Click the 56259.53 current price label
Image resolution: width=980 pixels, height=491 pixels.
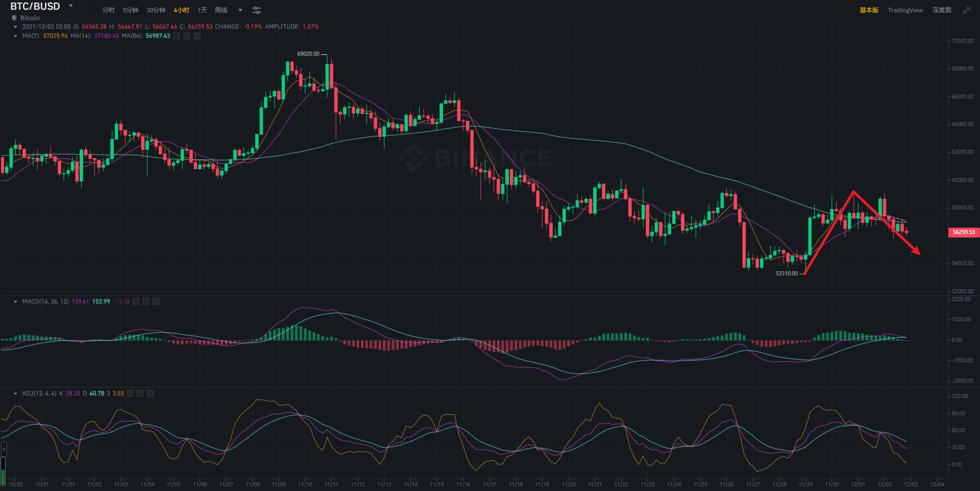coord(963,232)
